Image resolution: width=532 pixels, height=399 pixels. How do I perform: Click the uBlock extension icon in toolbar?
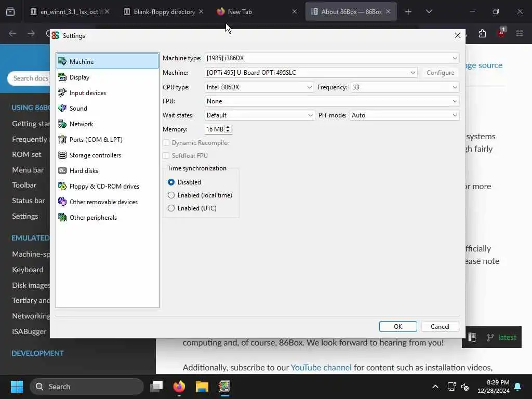coord(501,33)
